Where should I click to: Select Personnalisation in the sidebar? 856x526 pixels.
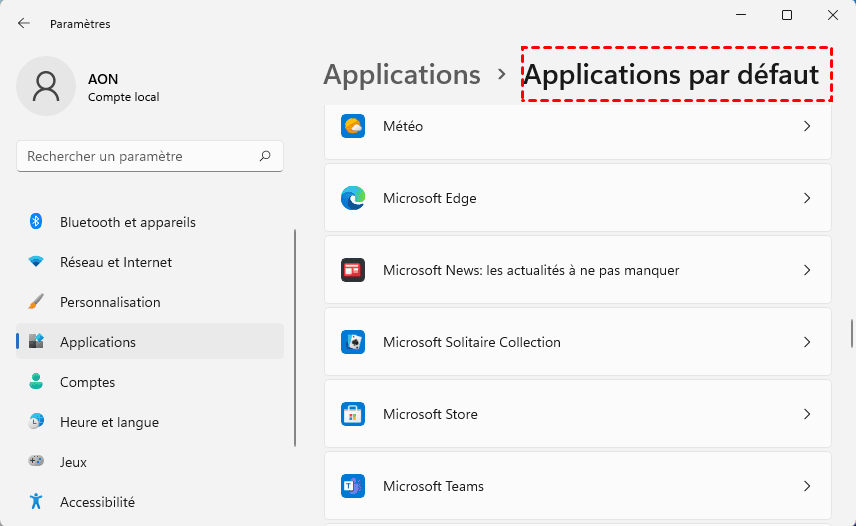[x=110, y=302]
